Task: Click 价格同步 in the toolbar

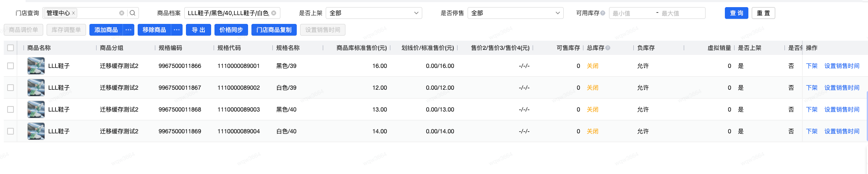Action: tap(231, 30)
